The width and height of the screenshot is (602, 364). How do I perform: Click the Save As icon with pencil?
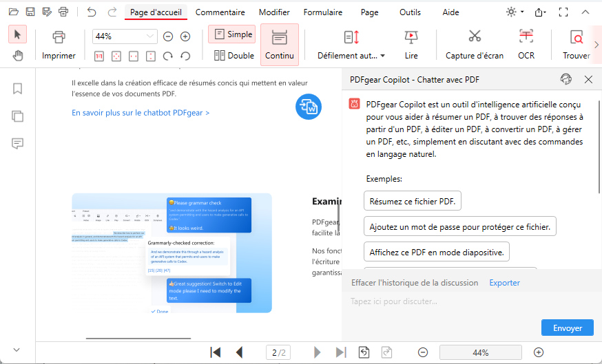(x=47, y=12)
